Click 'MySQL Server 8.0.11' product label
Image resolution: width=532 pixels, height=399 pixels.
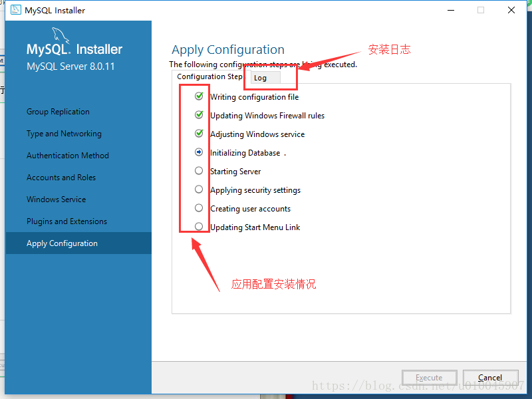(70, 66)
